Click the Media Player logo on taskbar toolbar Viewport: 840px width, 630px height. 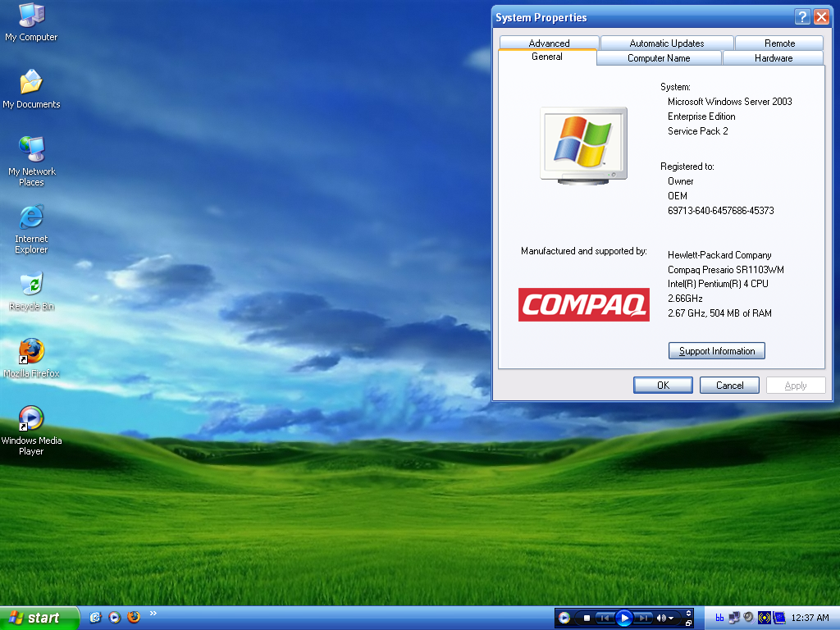click(x=564, y=619)
